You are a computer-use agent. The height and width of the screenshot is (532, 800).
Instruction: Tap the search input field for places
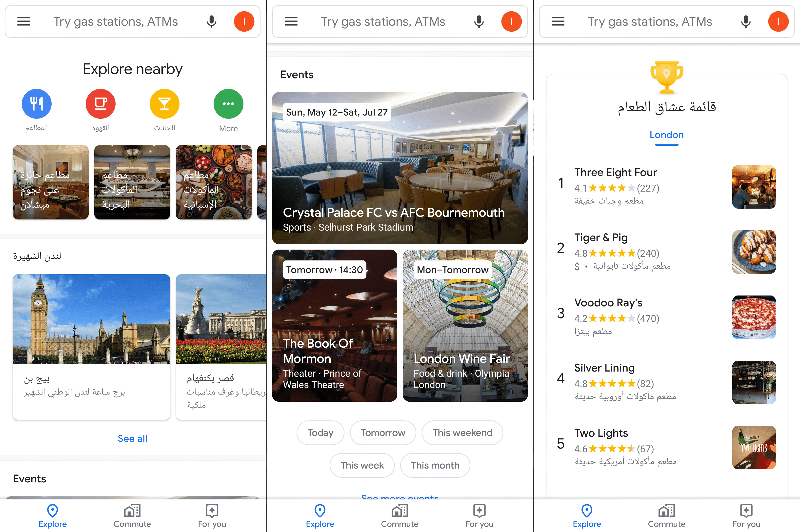pos(119,21)
